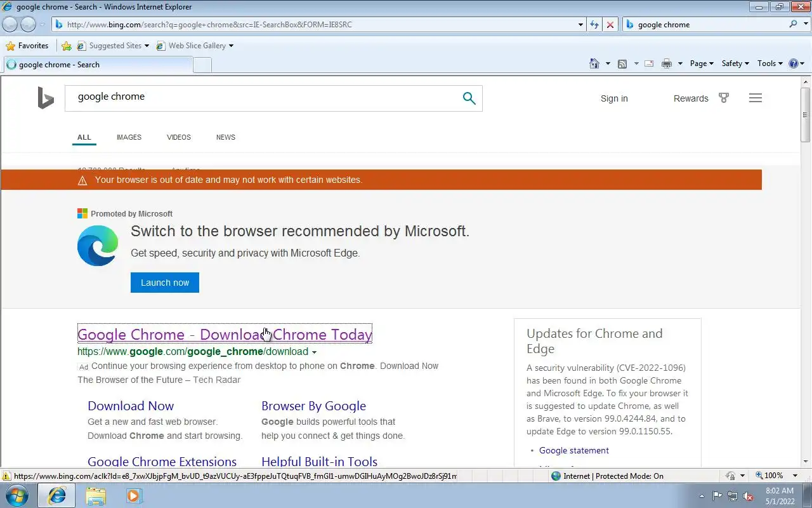Viewport: 812px width, 508px height.
Task: Click the IE search box magnifier icon
Action: point(793,24)
